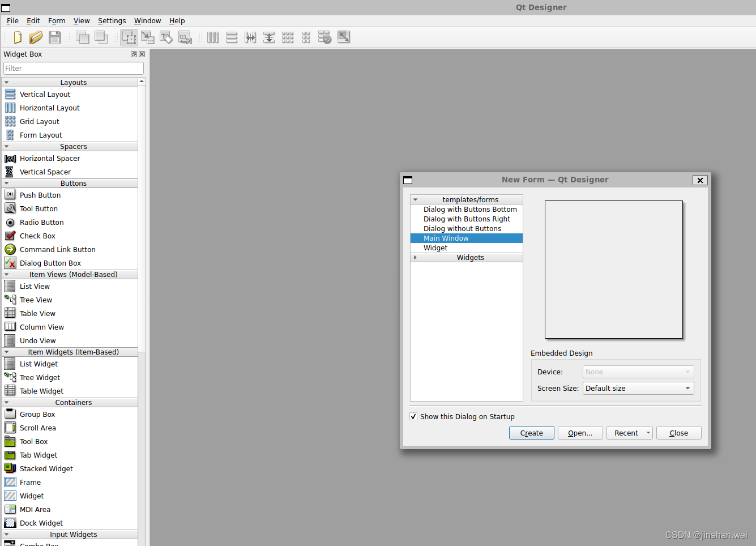Collapse the templates/forms section
This screenshot has width=756, height=546.
point(415,199)
